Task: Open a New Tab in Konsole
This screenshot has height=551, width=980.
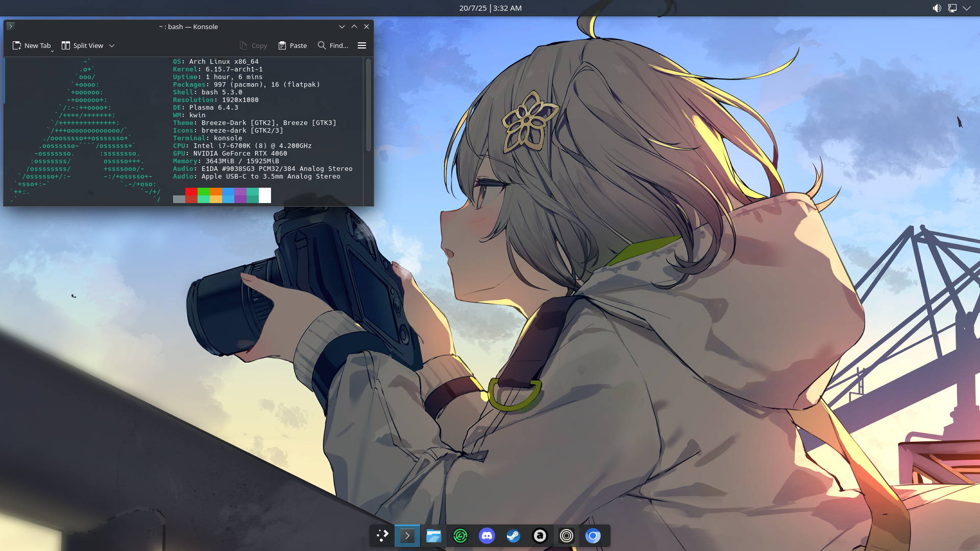Action: pyautogui.click(x=32, y=45)
